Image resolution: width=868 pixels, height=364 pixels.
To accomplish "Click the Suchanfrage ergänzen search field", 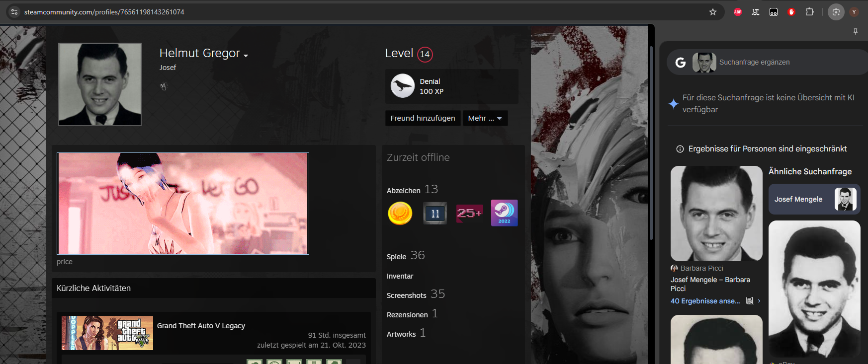I will tap(785, 62).
